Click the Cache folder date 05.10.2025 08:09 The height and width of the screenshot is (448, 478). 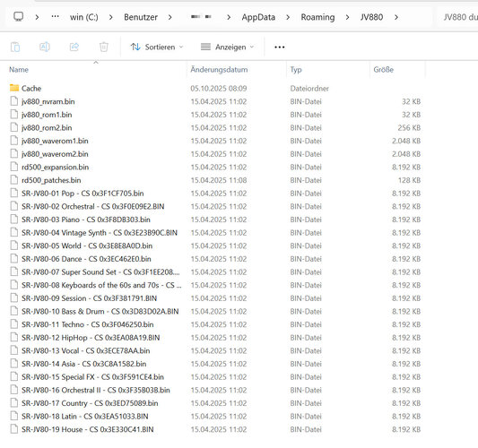pos(219,88)
